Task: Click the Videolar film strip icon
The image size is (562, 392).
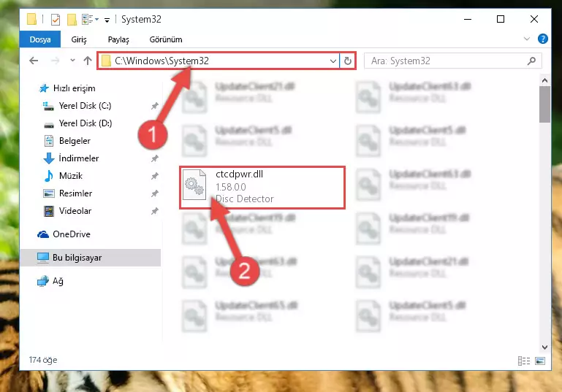Action: pyautogui.click(x=49, y=211)
